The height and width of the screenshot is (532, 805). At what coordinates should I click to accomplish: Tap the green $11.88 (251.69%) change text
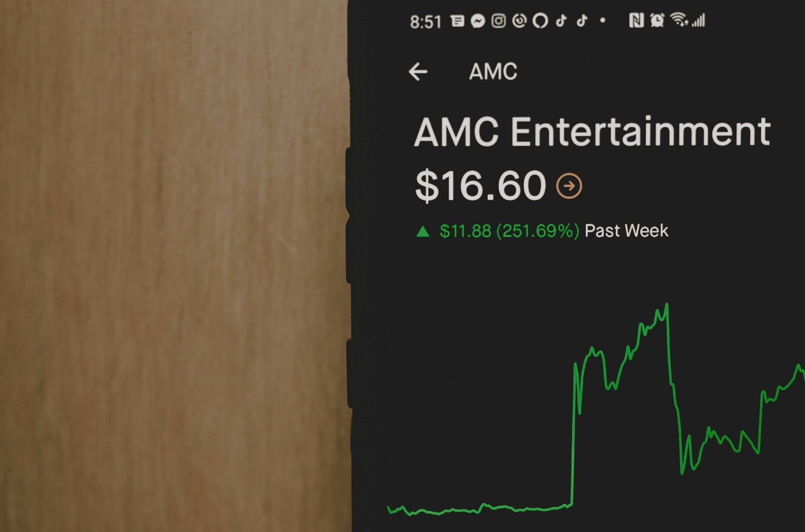pos(509,231)
